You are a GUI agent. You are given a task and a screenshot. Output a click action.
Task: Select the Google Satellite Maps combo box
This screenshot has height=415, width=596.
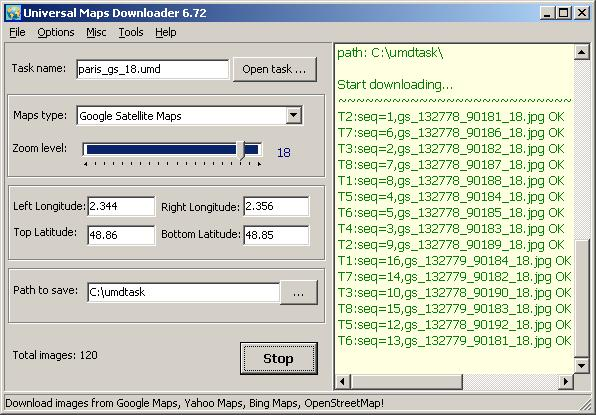click(189, 116)
